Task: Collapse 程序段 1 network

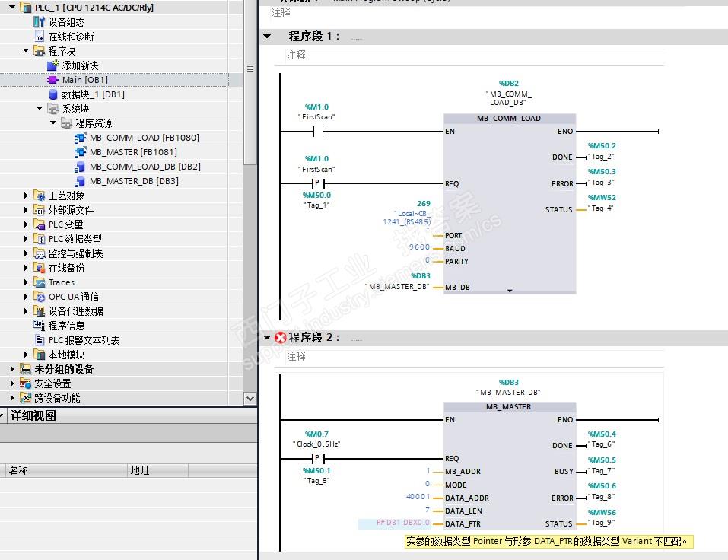Action: click(267, 36)
